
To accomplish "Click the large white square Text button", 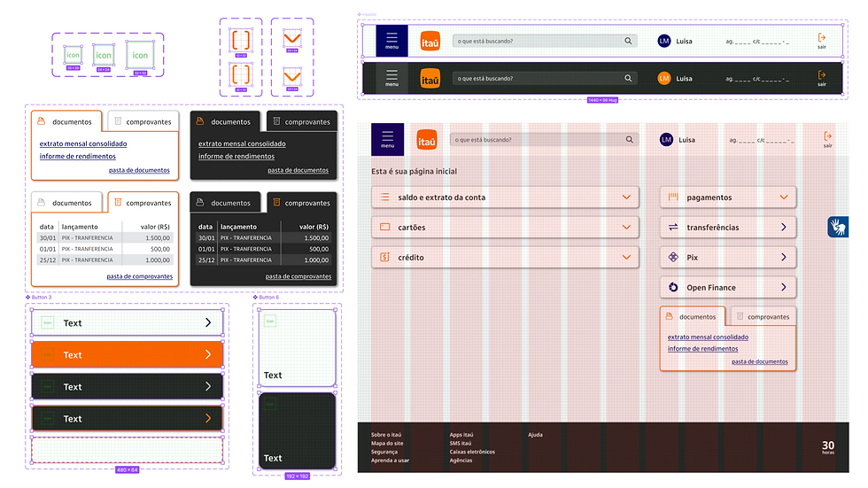I will [x=298, y=347].
